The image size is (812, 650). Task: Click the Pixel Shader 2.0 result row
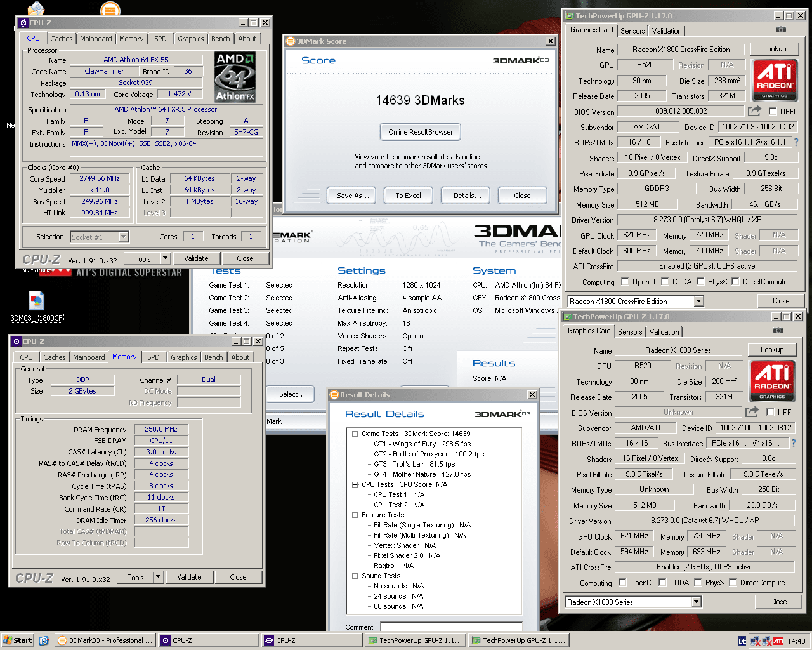point(407,555)
